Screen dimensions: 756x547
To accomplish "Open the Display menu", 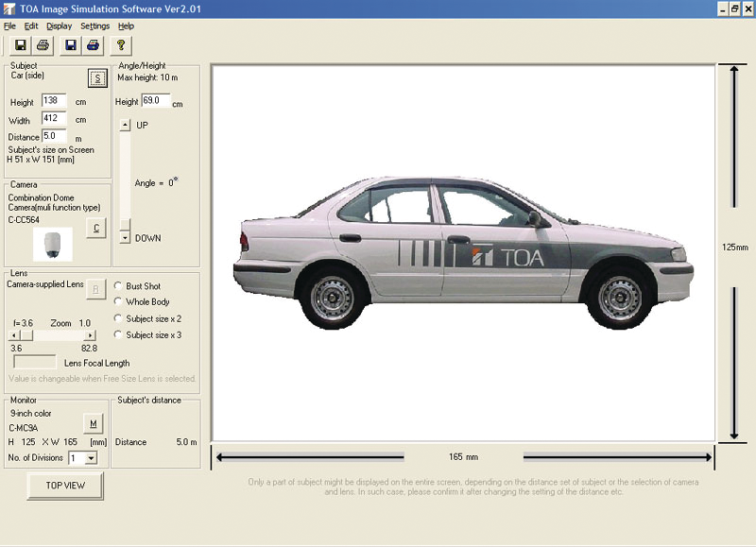I will 59,26.
